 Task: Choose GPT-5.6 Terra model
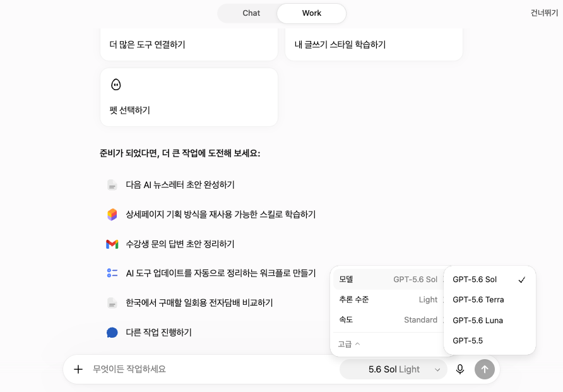click(489, 299)
